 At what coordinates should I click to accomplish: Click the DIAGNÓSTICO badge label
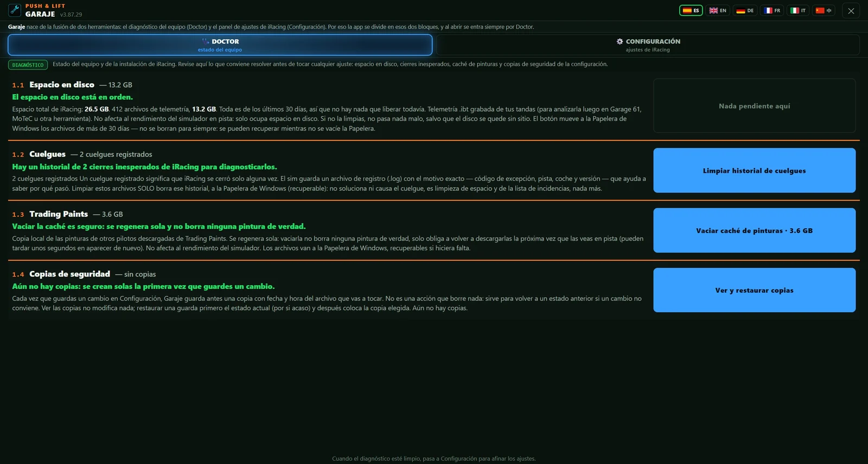point(28,65)
